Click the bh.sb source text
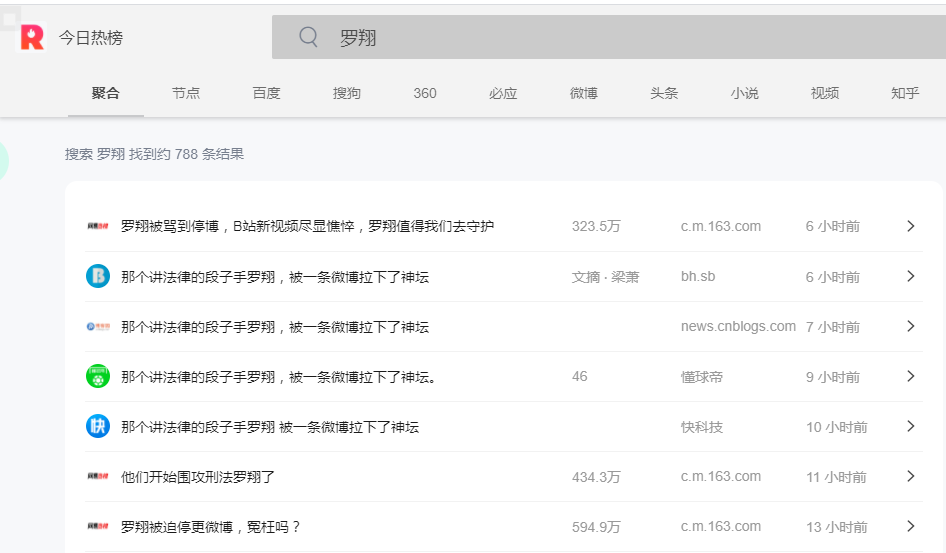946x553 pixels. click(698, 276)
